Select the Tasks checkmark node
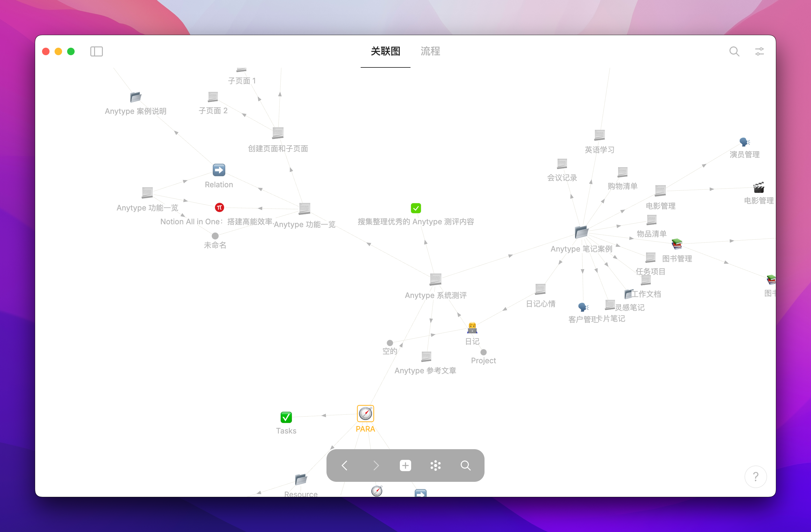The width and height of the screenshot is (811, 532). coord(286,417)
